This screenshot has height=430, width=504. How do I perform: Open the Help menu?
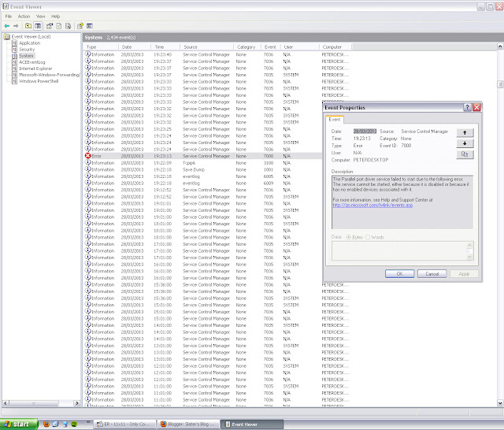(x=55, y=17)
